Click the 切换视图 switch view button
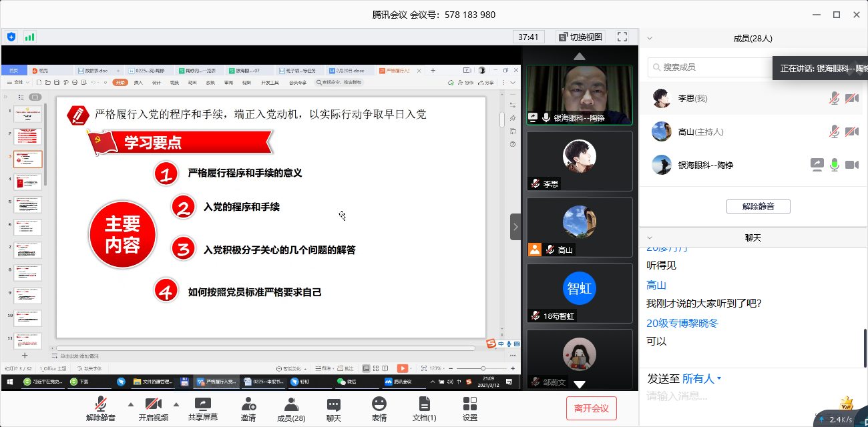 click(x=580, y=37)
